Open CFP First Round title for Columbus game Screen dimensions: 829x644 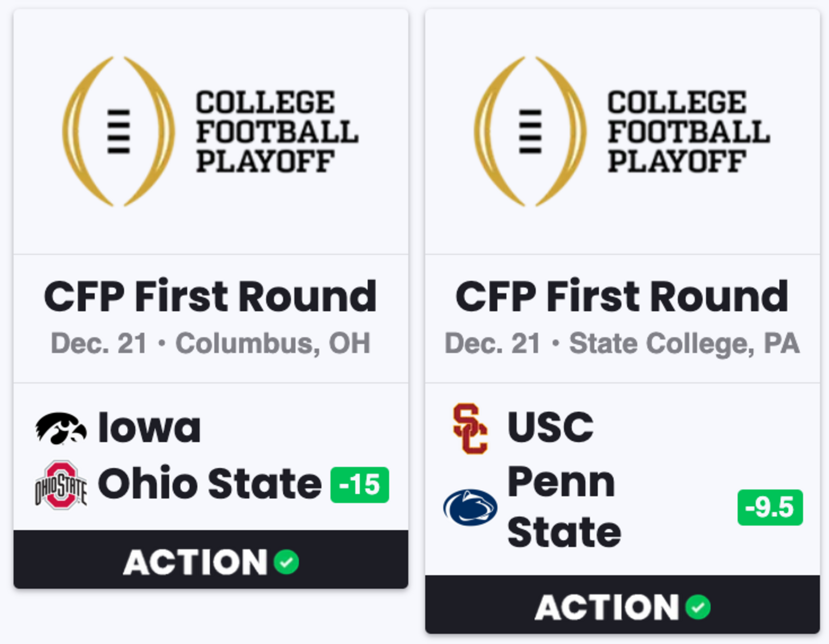211,296
